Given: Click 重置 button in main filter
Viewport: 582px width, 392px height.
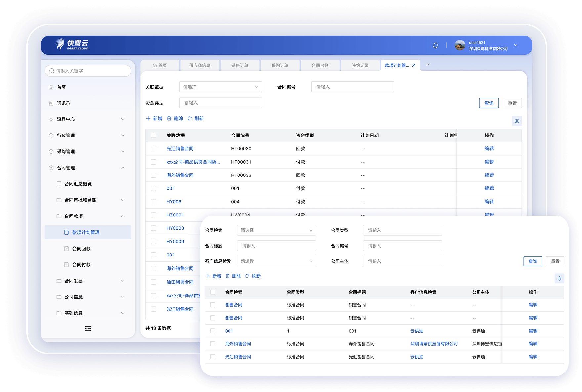Looking at the screenshot, I should (x=512, y=103).
